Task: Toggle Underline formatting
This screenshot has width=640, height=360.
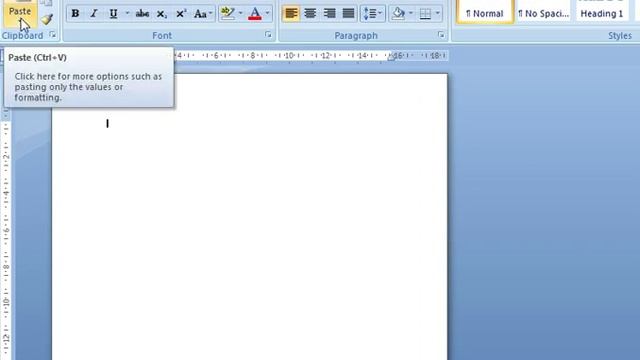Action: (113, 13)
